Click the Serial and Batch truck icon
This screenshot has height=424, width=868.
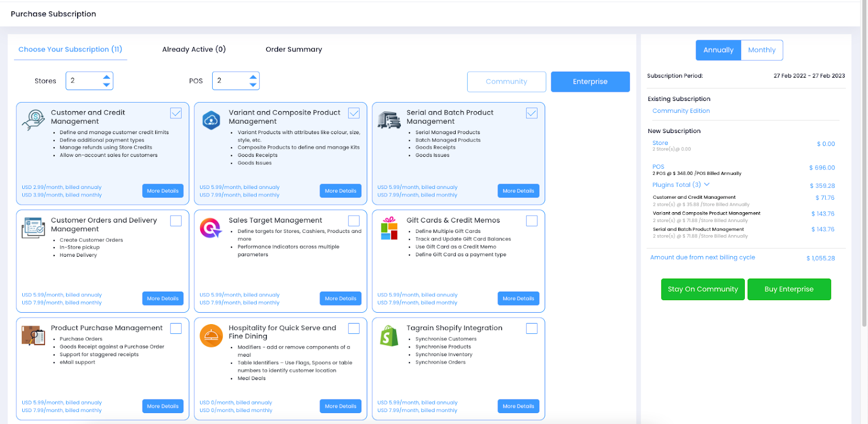[x=389, y=120]
